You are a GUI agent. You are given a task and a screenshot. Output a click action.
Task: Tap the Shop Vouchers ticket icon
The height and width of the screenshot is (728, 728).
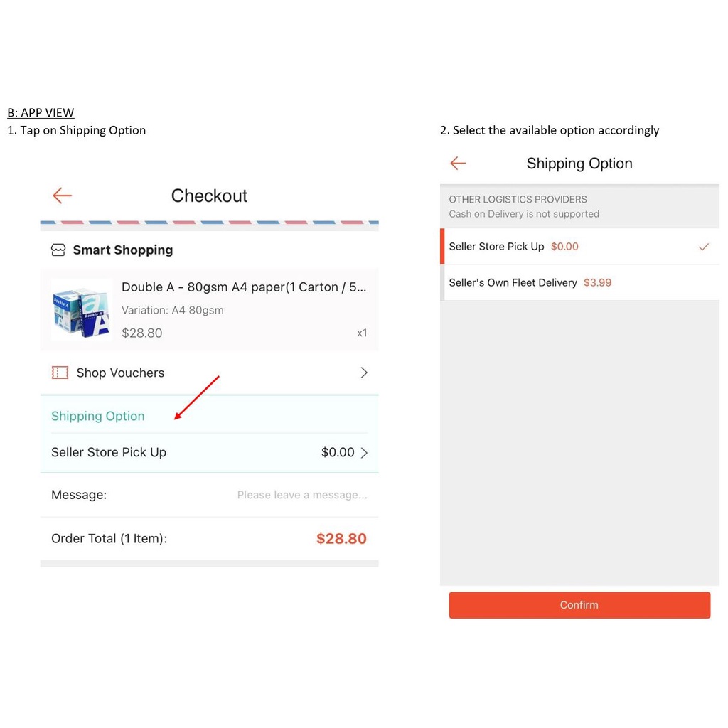pos(60,373)
